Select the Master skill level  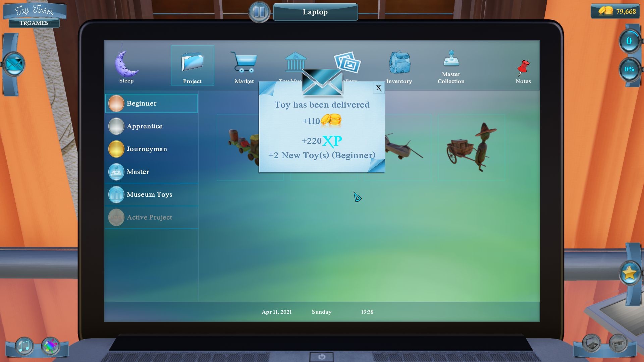[138, 172]
